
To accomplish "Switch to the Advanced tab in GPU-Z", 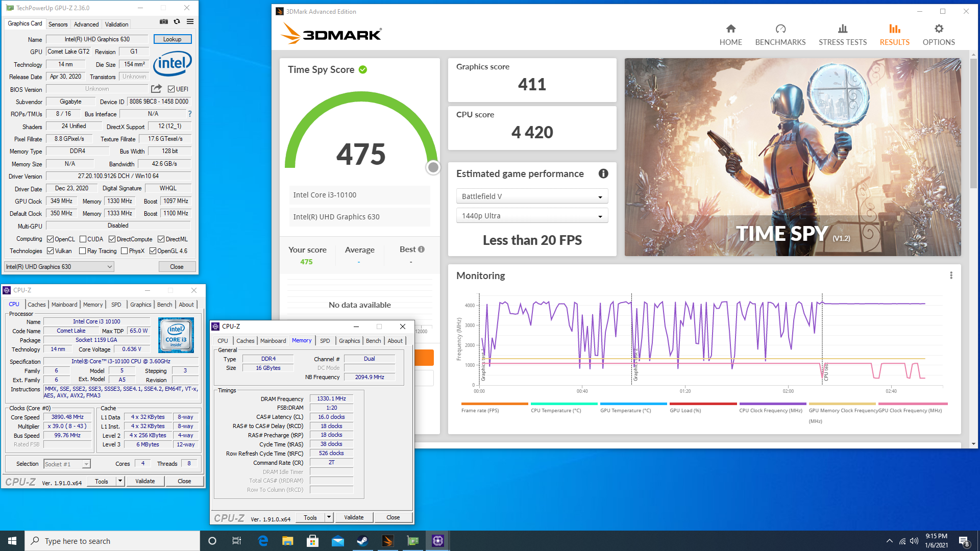I will (86, 24).
